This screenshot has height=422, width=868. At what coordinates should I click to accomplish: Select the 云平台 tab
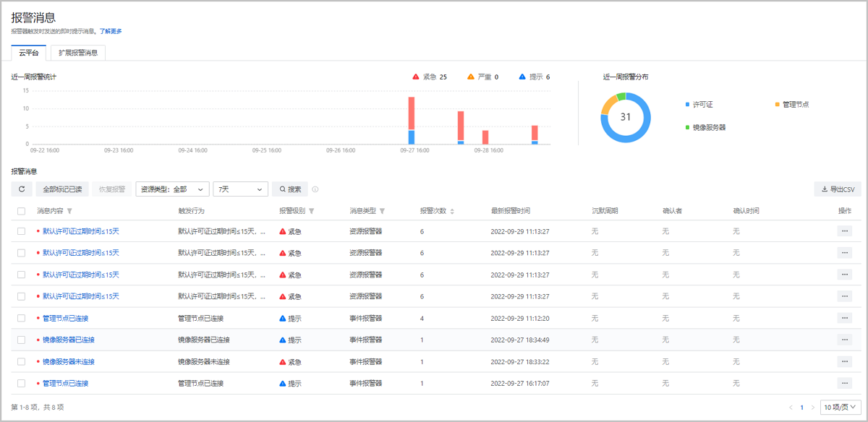click(29, 53)
